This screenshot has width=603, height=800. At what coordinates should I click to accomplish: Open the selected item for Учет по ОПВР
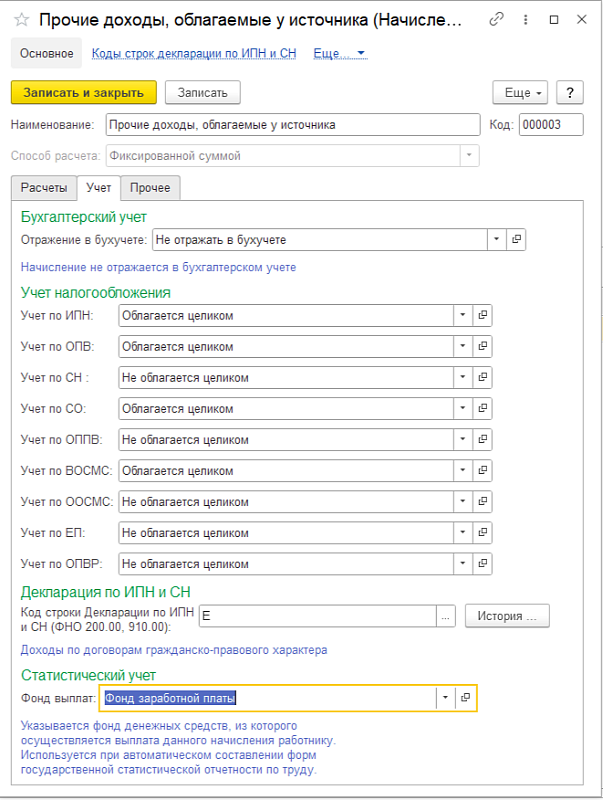[x=482, y=564]
